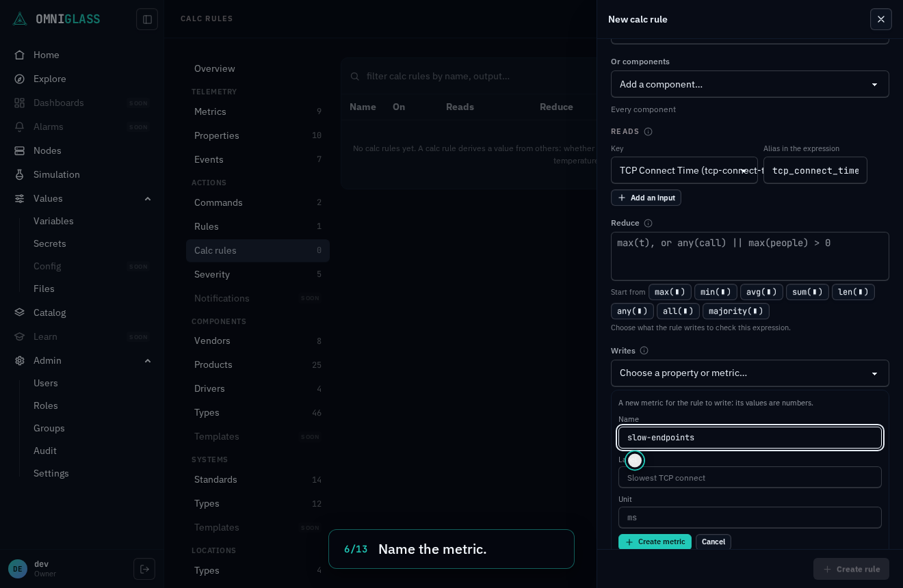Click the info icon next to Writes
903x588 pixels.
point(644,351)
